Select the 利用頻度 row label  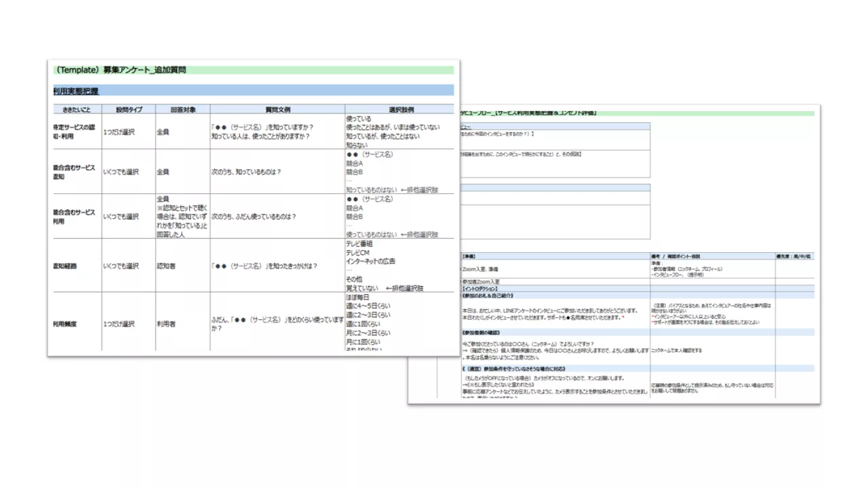65,324
